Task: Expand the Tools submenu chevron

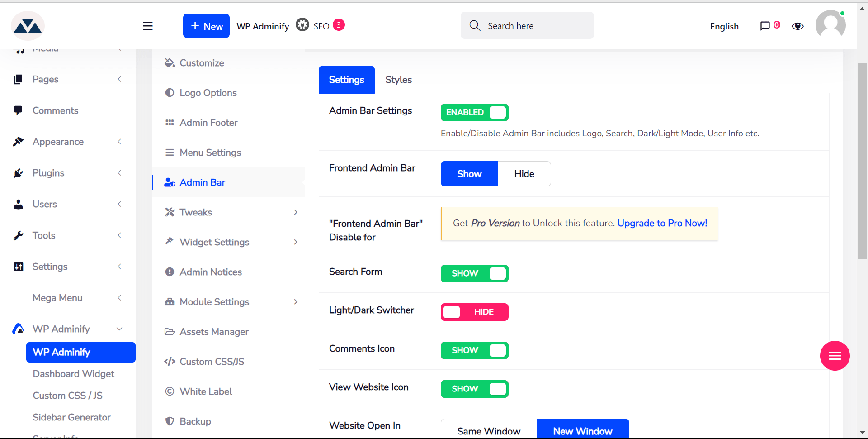Action: coord(119,235)
